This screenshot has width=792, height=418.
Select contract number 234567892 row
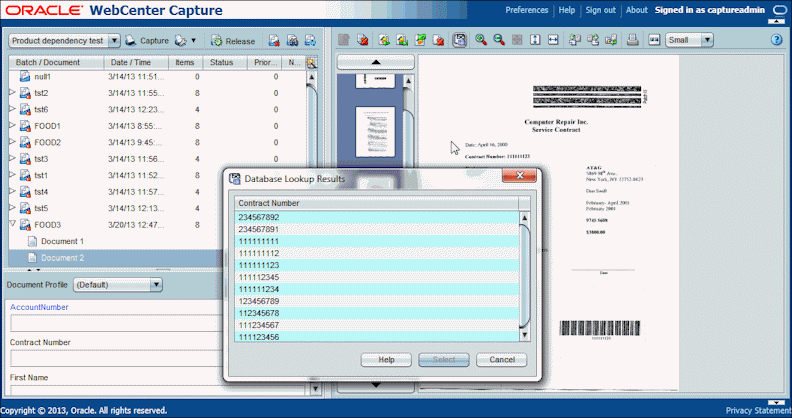click(x=377, y=217)
